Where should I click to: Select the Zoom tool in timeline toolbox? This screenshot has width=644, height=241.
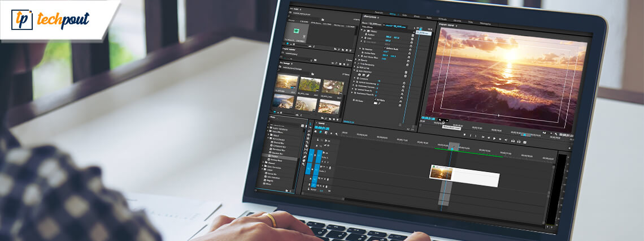pos(303,164)
